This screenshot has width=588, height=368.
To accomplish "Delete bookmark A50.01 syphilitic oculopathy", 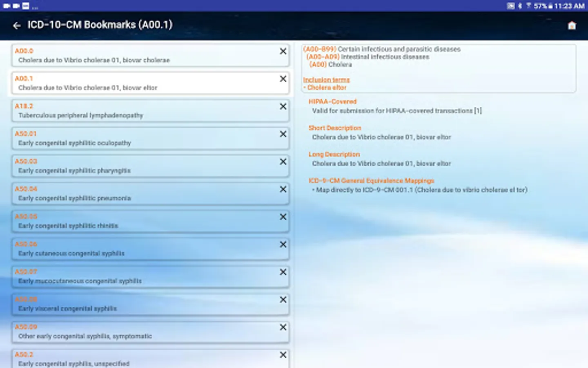I will tap(283, 134).
